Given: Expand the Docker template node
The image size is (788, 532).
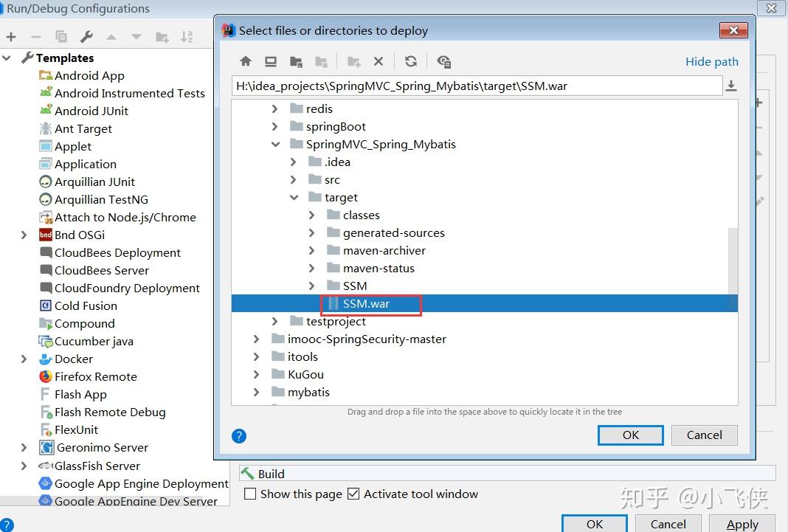Looking at the screenshot, I should [x=24, y=359].
